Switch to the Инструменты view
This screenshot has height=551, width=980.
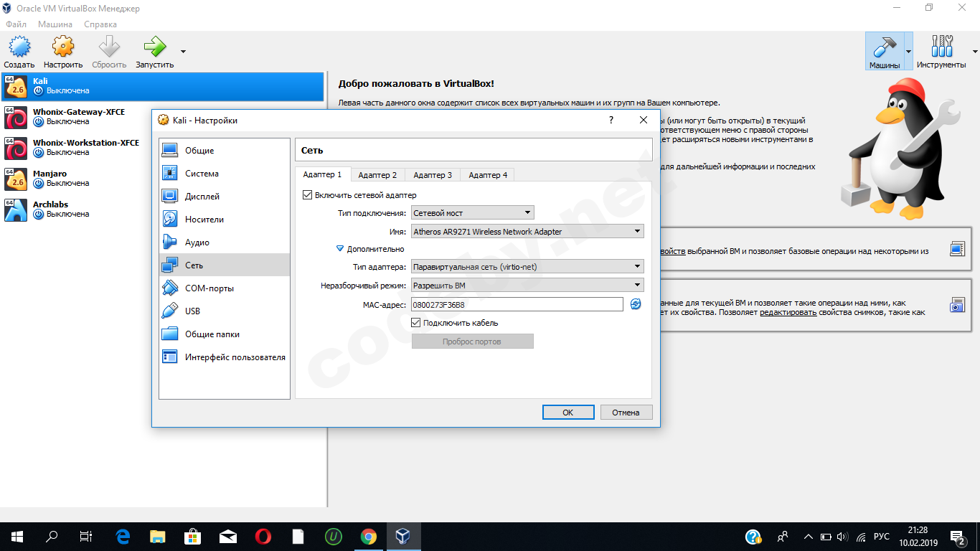point(941,50)
